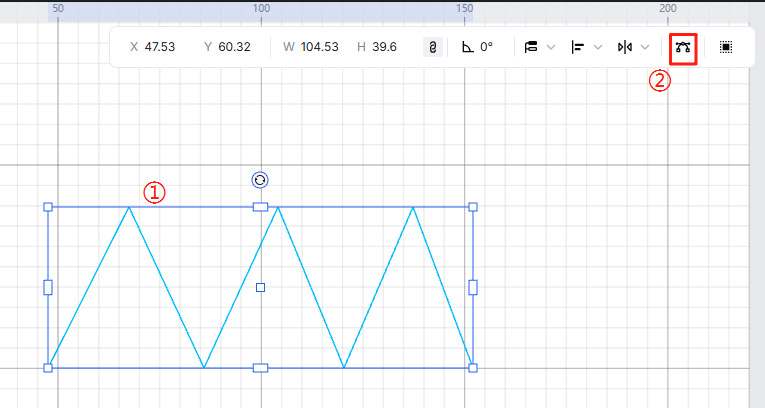Click the rotation value 0° field
This screenshot has width=765, height=408.
point(486,47)
